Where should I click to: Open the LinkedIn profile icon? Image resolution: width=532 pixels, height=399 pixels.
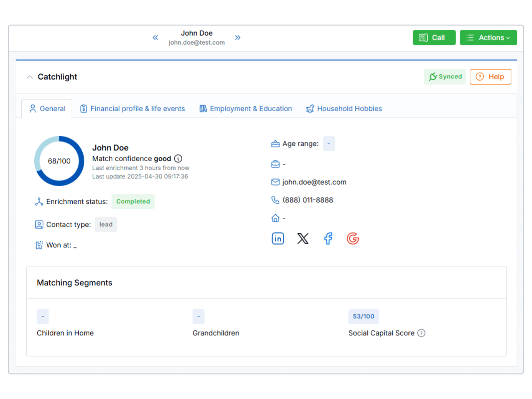click(x=278, y=238)
